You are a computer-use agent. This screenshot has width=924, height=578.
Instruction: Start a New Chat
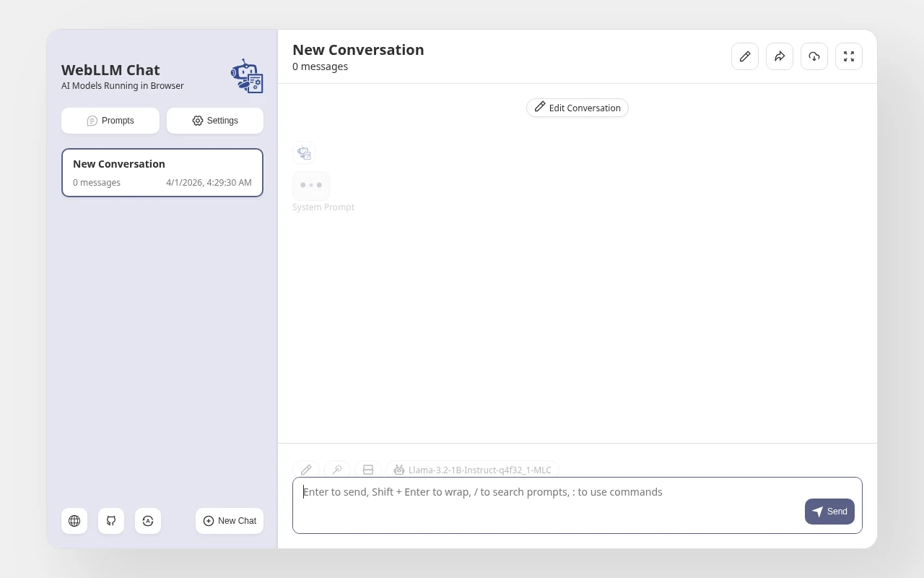230,521
